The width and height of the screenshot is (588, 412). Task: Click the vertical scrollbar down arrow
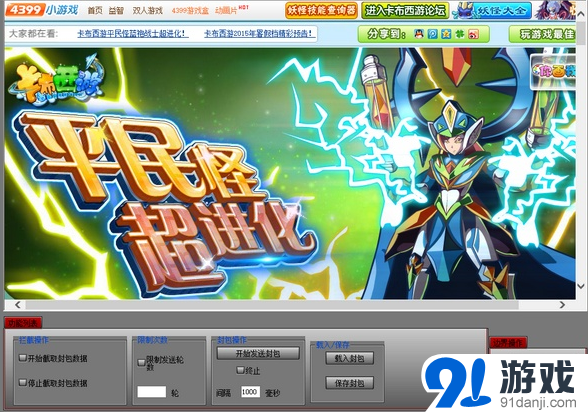(581, 286)
